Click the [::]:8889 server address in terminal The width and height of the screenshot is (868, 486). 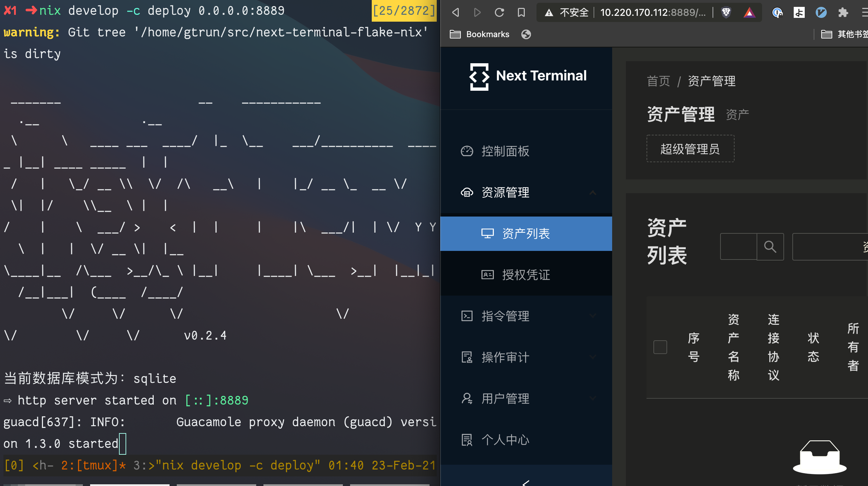click(216, 400)
